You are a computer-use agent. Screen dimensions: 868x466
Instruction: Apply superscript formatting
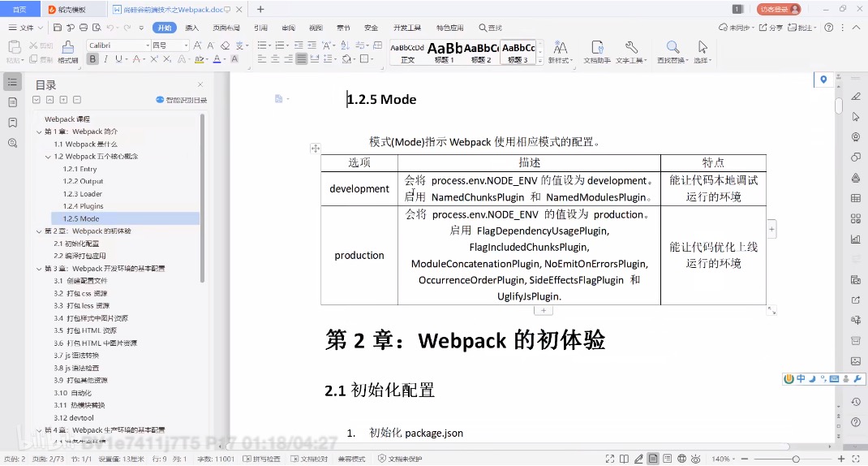[x=154, y=58]
